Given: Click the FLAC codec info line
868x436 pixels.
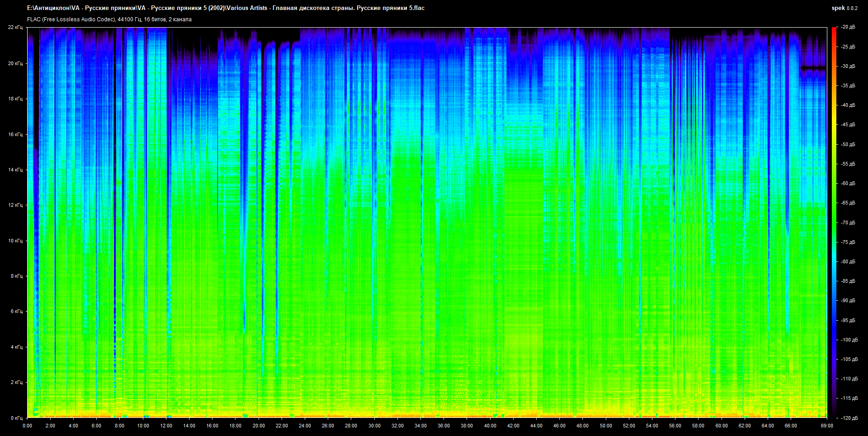Looking at the screenshot, I should (109, 19).
